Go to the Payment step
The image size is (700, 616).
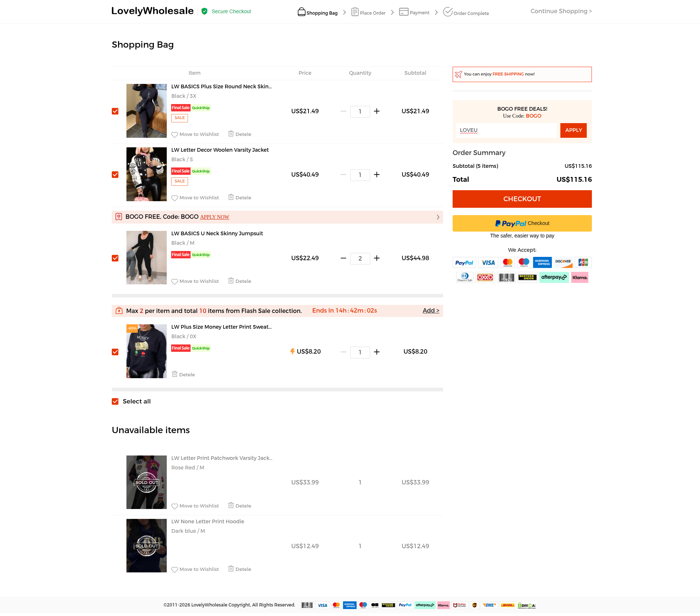[x=414, y=12]
